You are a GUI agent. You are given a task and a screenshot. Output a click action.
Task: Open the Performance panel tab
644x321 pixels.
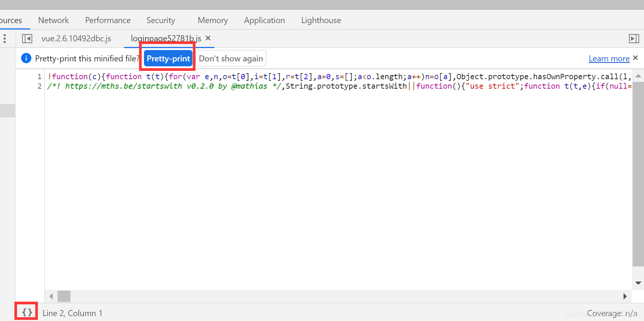pyautogui.click(x=108, y=20)
